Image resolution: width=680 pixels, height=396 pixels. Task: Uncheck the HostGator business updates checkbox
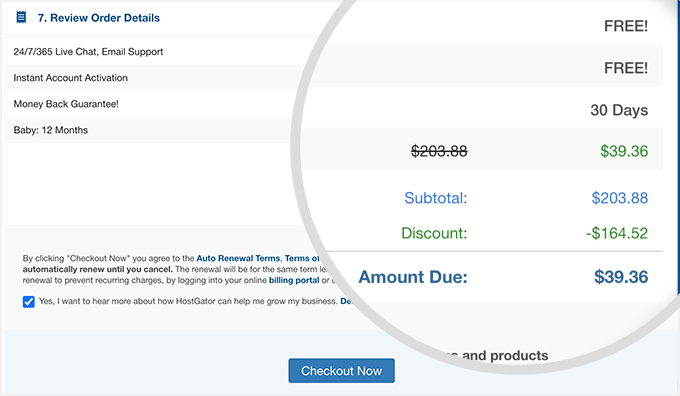[x=29, y=301]
